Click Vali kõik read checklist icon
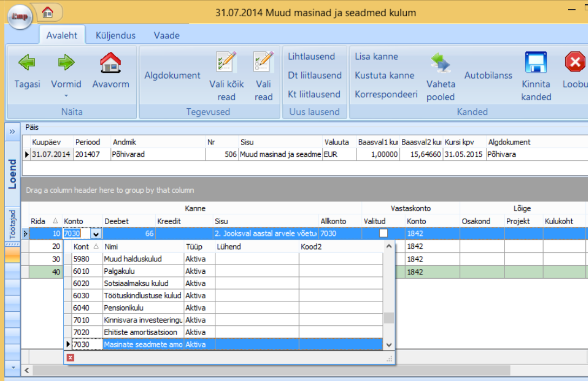The width and height of the screenshot is (588, 381). pyautogui.click(x=227, y=62)
